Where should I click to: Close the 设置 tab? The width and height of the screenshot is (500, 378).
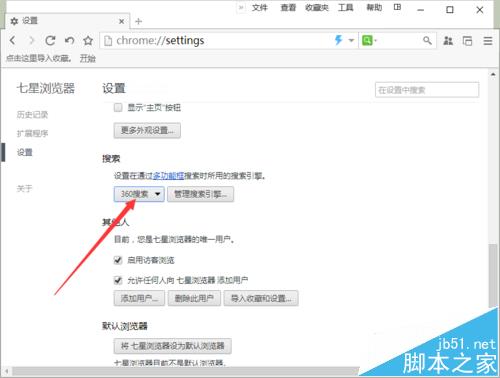coord(122,21)
